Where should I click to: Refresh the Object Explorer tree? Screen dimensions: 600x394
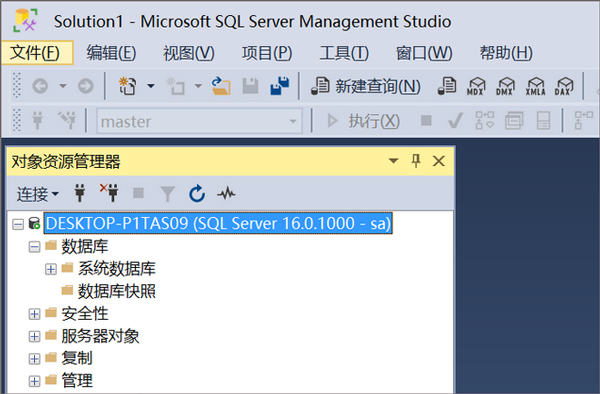point(197,194)
